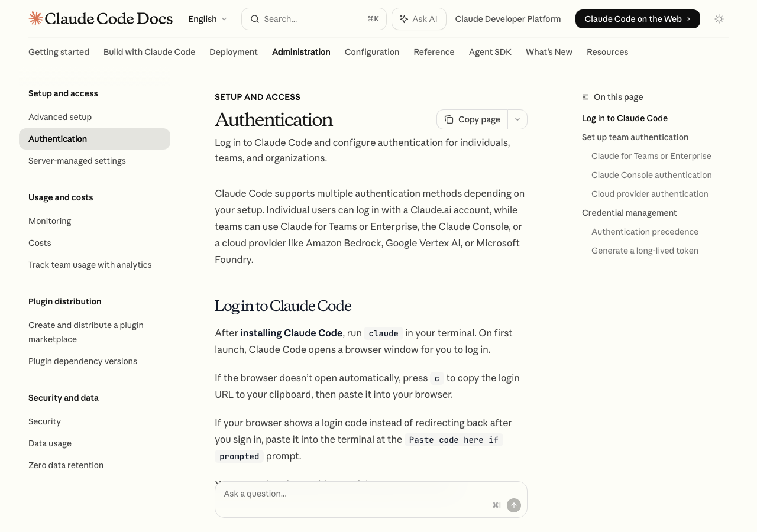
Task: Open Claude Code on the Web
Action: pyautogui.click(x=638, y=19)
